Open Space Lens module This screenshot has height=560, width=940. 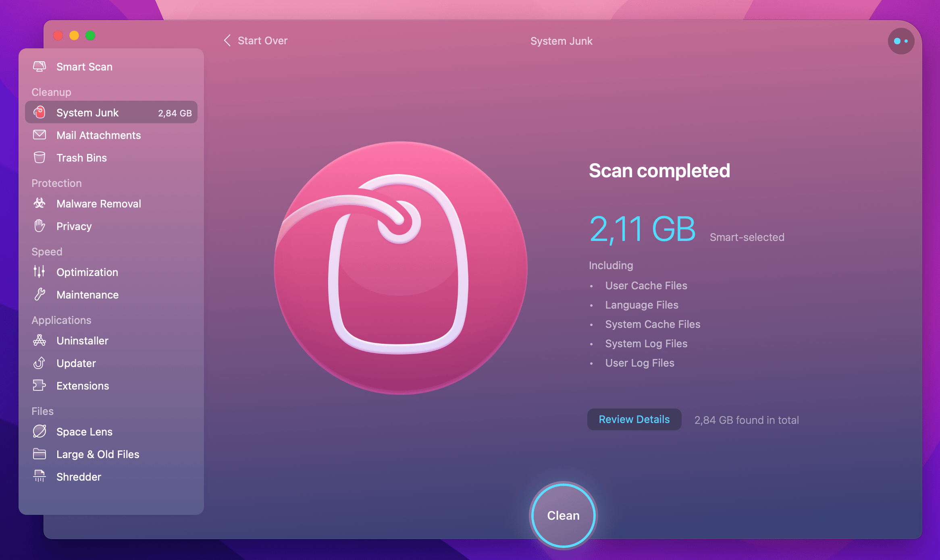[x=111, y=431]
